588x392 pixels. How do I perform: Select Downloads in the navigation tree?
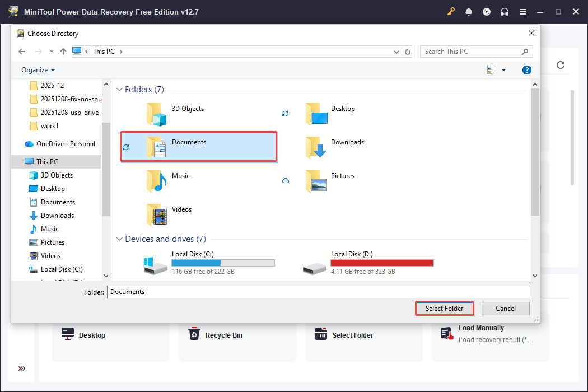click(x=57, y=216)
